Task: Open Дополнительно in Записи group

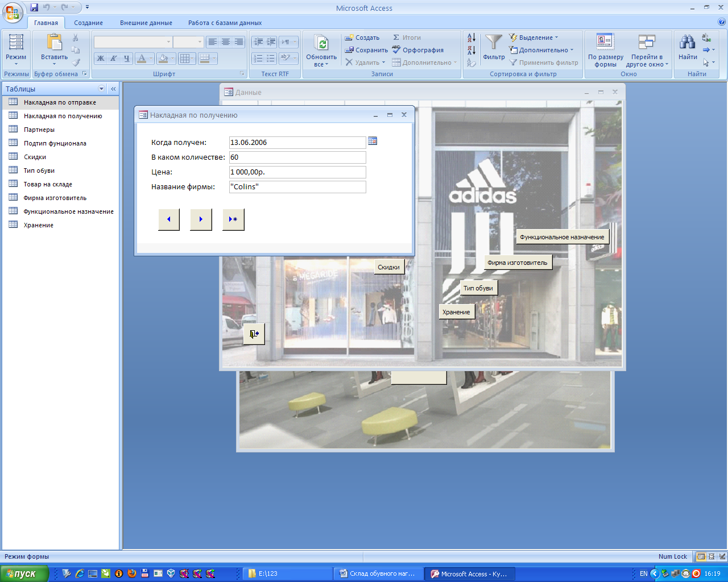Action: click(x=424, y=63)
